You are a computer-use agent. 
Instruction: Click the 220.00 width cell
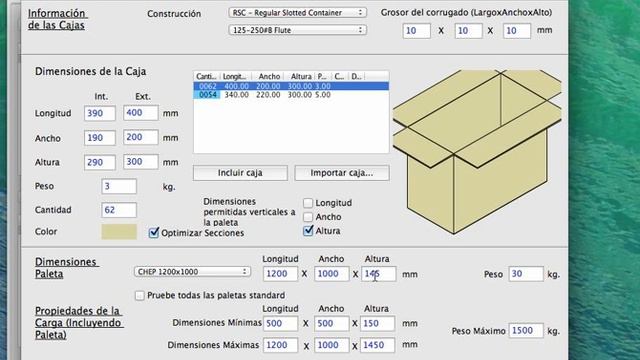point(268,95)
